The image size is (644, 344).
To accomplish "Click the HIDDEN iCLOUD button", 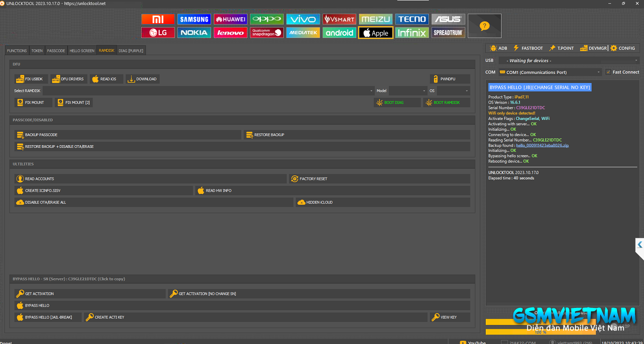I will pyautogui.click(x=383, y=202).
